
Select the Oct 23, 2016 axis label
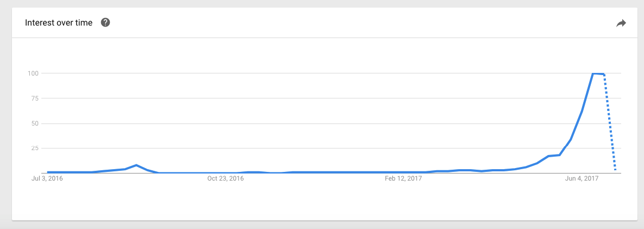[x=226, y=178]
